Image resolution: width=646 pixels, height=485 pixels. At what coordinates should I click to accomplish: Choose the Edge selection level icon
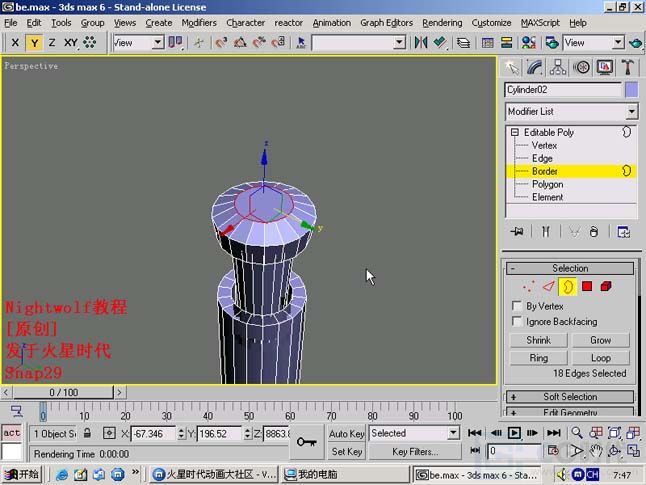coord(548,286)
